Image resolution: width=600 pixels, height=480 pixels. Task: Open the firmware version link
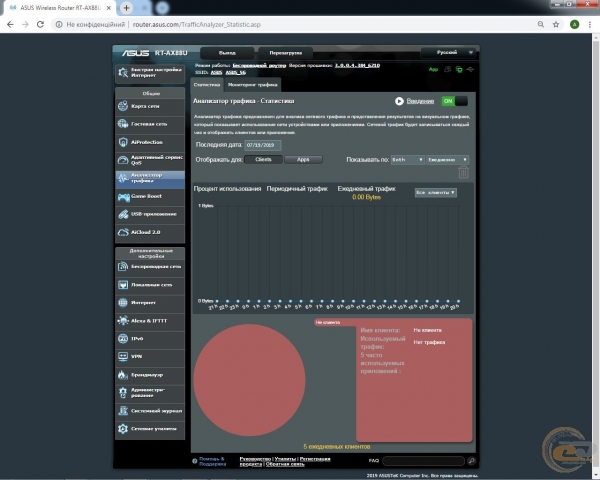(x=357, y=65)
